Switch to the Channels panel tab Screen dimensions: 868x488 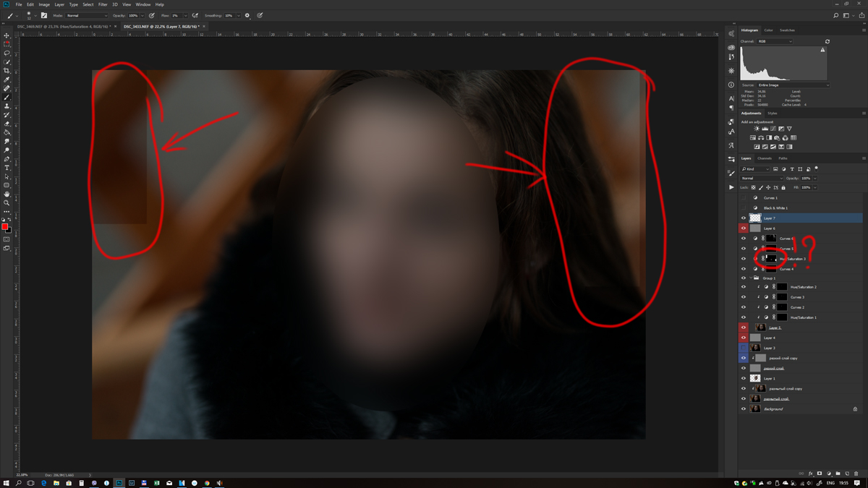pos(765,158)
